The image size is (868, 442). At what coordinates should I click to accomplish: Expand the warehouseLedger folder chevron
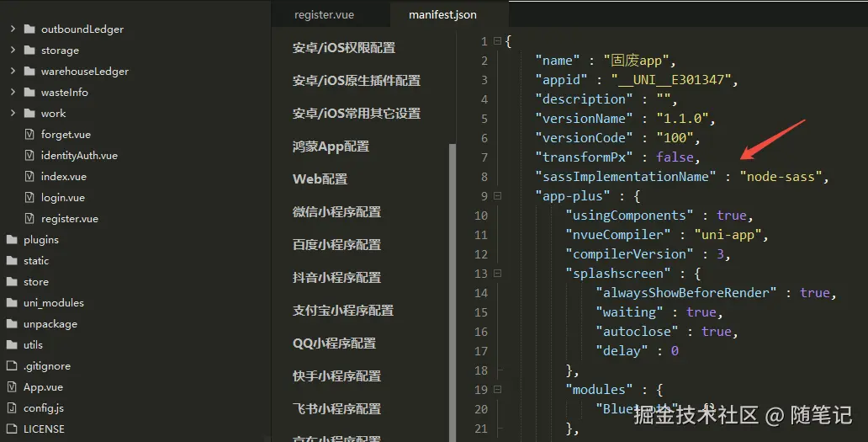click(x=13, y=71)
